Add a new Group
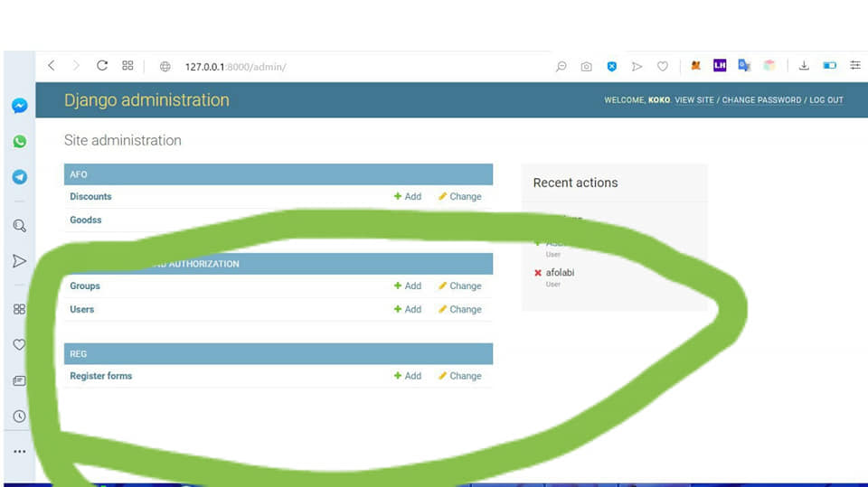 (x=408, y=286)
